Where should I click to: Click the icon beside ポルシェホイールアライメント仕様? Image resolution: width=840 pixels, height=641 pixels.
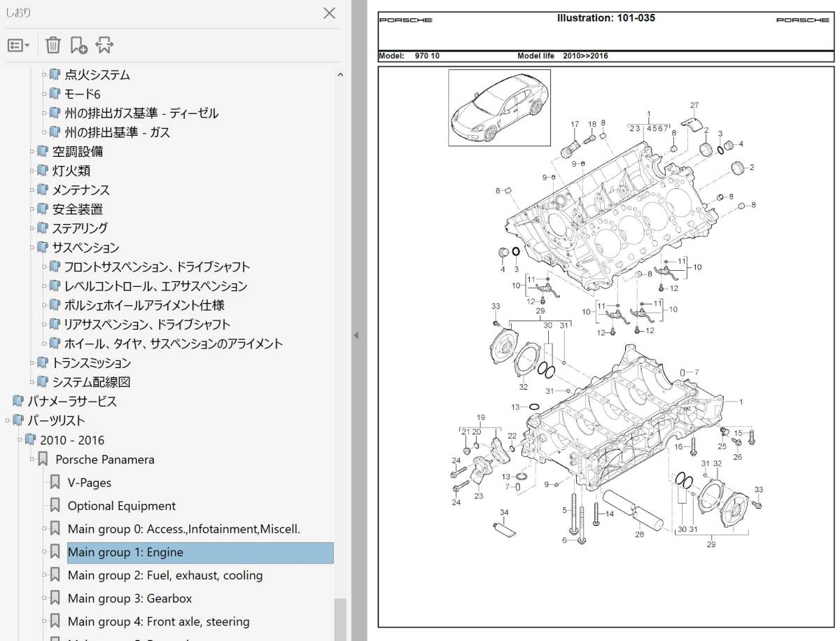(x=55, y=305)
